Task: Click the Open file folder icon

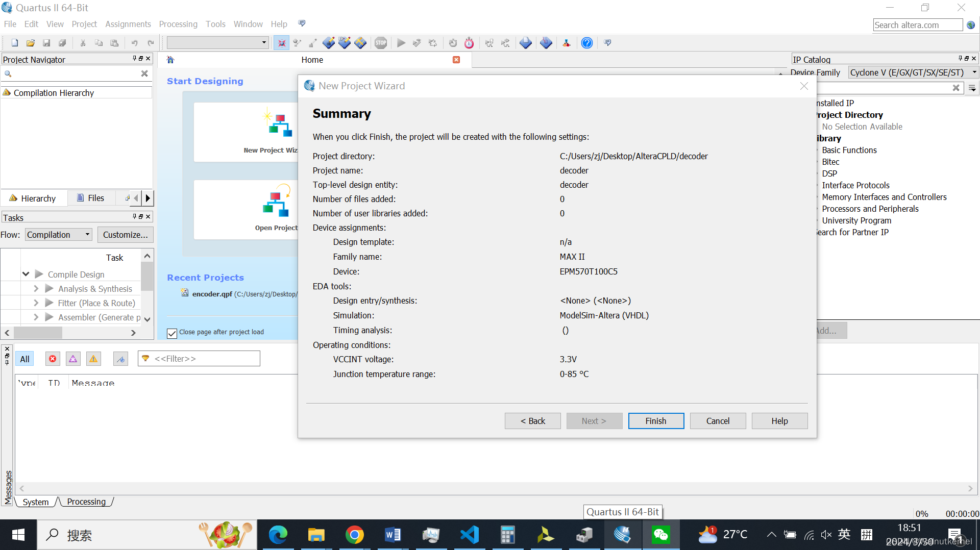Action: [31, 43]
